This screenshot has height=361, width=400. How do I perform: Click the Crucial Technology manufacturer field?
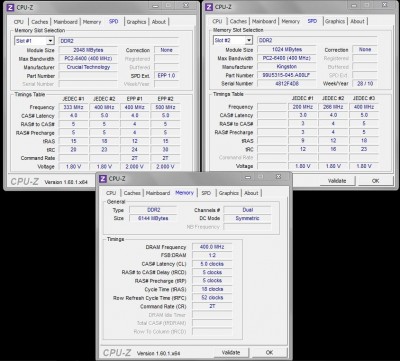(x=88, y=67)
